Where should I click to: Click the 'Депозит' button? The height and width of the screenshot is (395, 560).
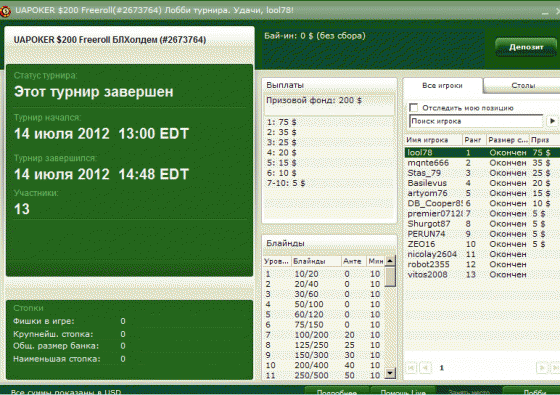coord(526,47)
